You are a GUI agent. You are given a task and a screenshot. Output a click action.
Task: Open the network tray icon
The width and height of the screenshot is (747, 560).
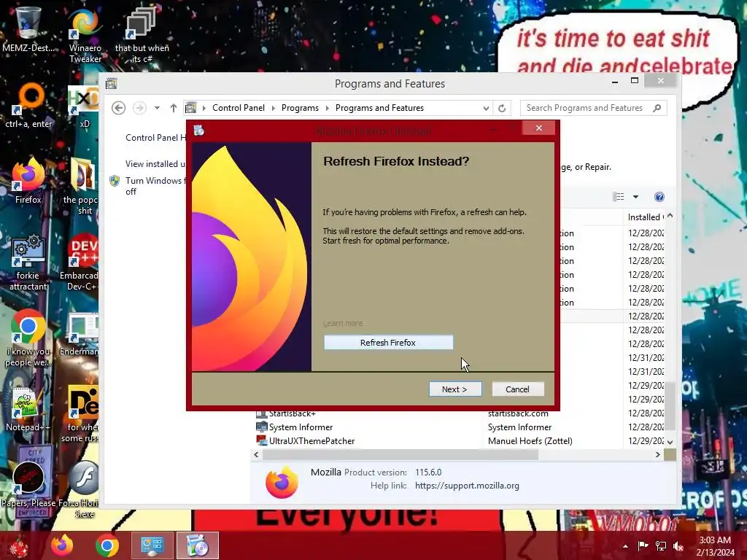point(661,546)
